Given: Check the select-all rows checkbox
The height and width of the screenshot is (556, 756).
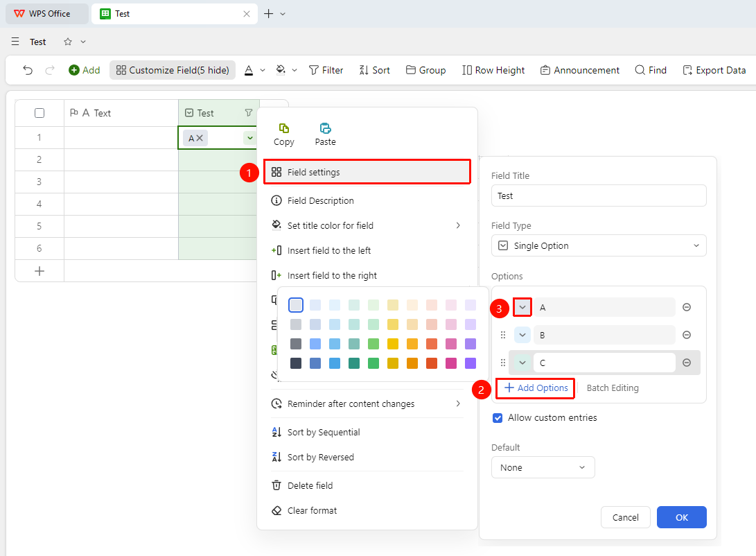Looking at the screenshot, I should pos(39,113).
